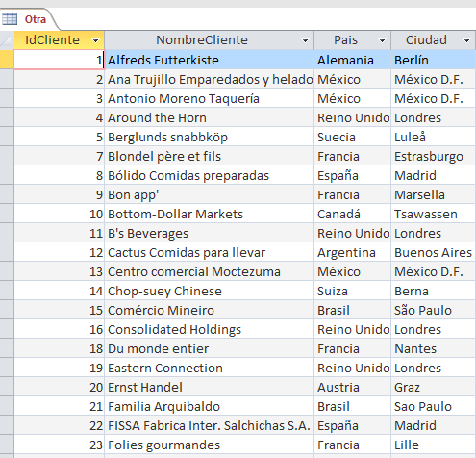476x458 pixels.
Task: Open NombreCliente column filter dropdown arrow
Action: (x=306, y=40)
